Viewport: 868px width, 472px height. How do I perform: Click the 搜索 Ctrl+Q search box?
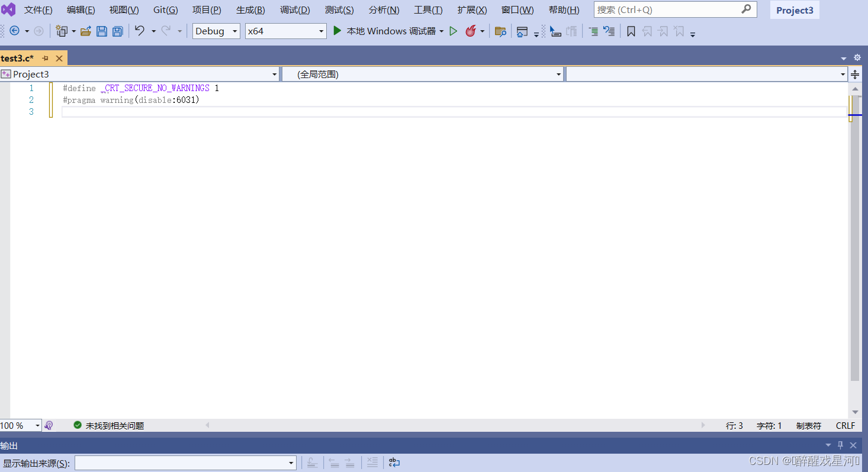(x=663, y=9)
